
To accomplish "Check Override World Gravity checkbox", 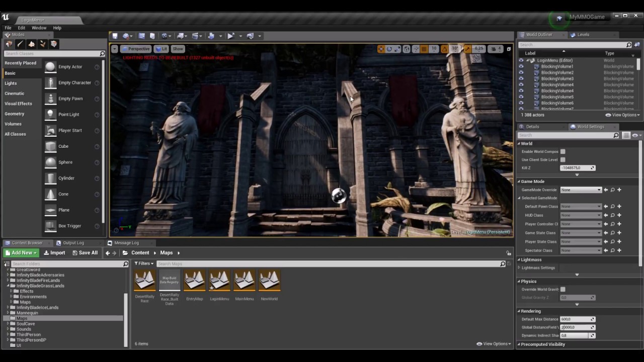I will point(563,289).
